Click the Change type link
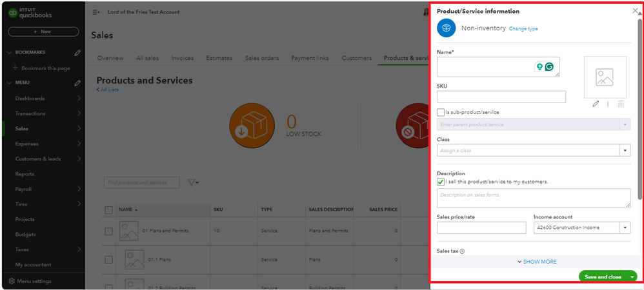Image resolution: width=644 pixels, height=290 pixels. click(523, 29)
